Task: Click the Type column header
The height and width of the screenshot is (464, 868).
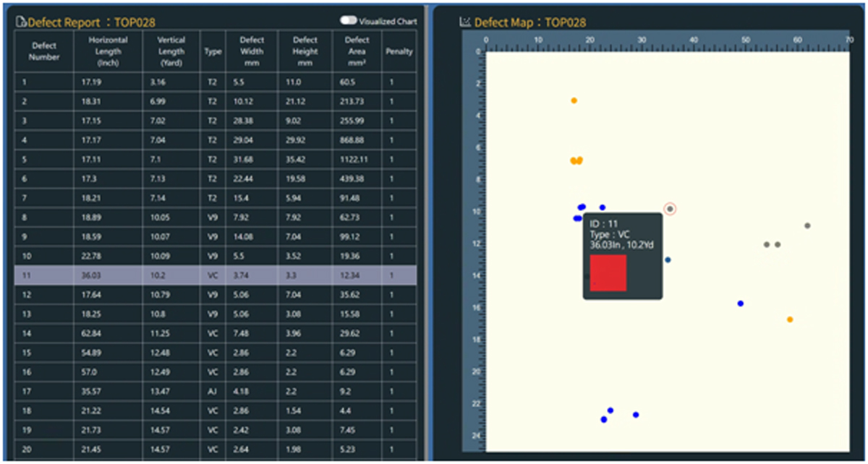Action: (x=213, y=52)
